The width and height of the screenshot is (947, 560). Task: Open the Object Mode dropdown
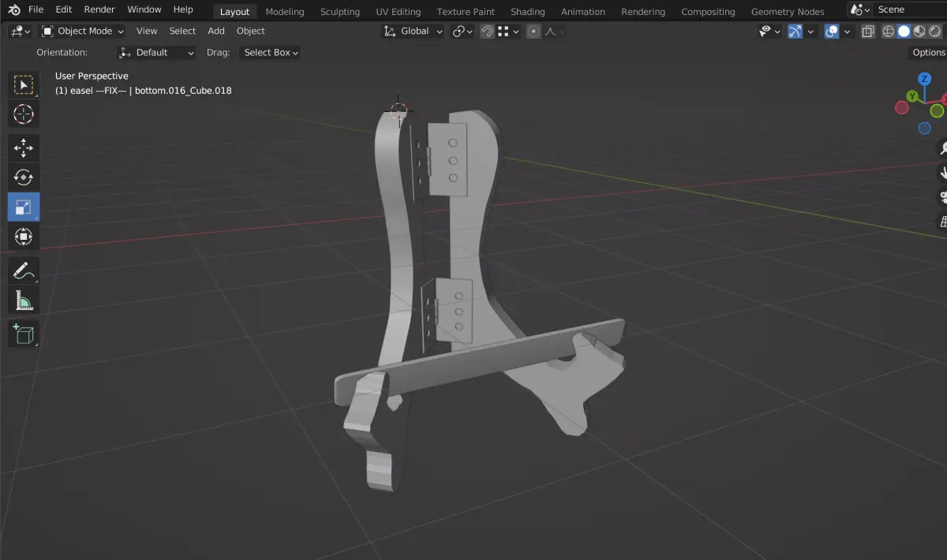pyautogui.click(x=81, y=31)
